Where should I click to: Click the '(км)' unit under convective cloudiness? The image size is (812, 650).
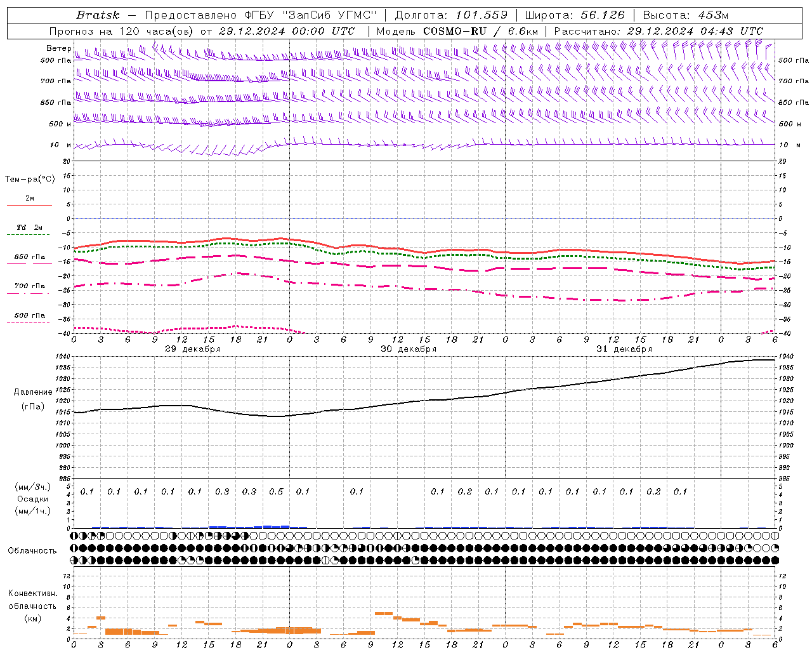click(x=33, y=618)
